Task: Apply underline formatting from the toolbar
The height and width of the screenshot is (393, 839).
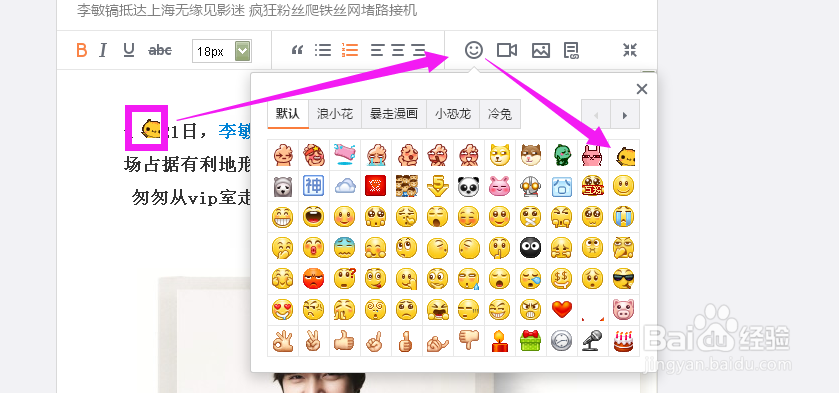Action: click(x=128, y=50)
